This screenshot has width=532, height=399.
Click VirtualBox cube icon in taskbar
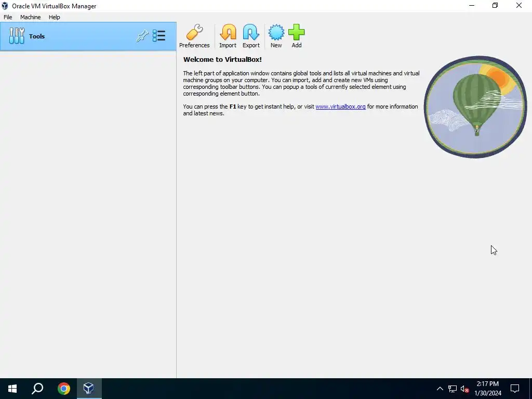tap(89, 389)
